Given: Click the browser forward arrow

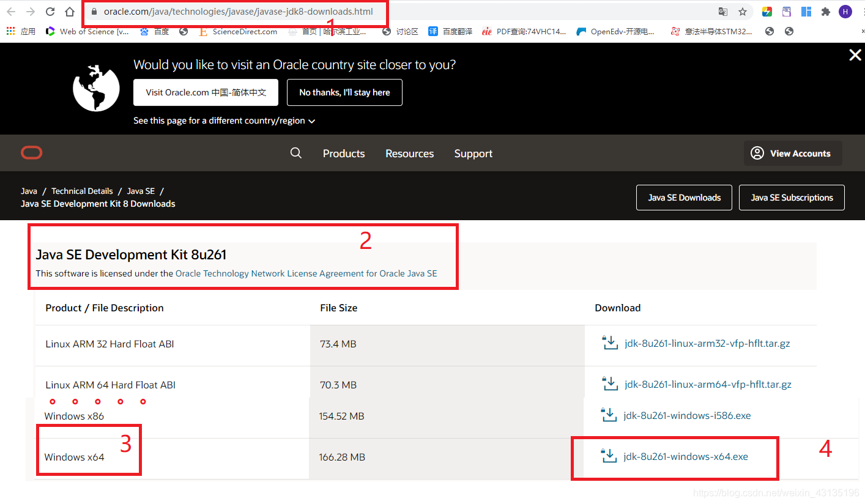Looking at the screenshot, I should point(31,12).
